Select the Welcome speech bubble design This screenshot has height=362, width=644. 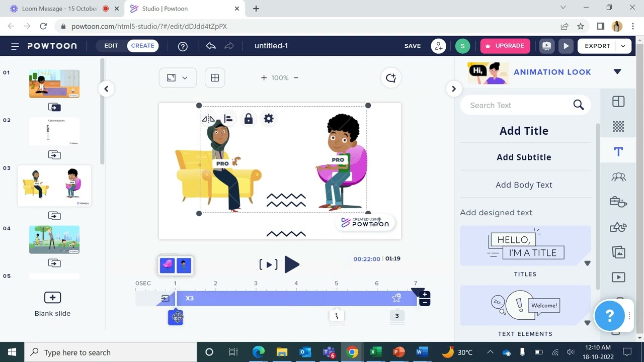525,306
